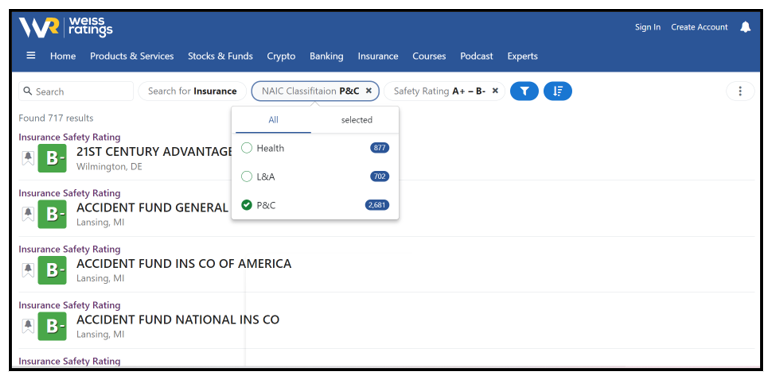Open ACCIDENT FUND NATIONAL INS CO listing

(178, 320)
